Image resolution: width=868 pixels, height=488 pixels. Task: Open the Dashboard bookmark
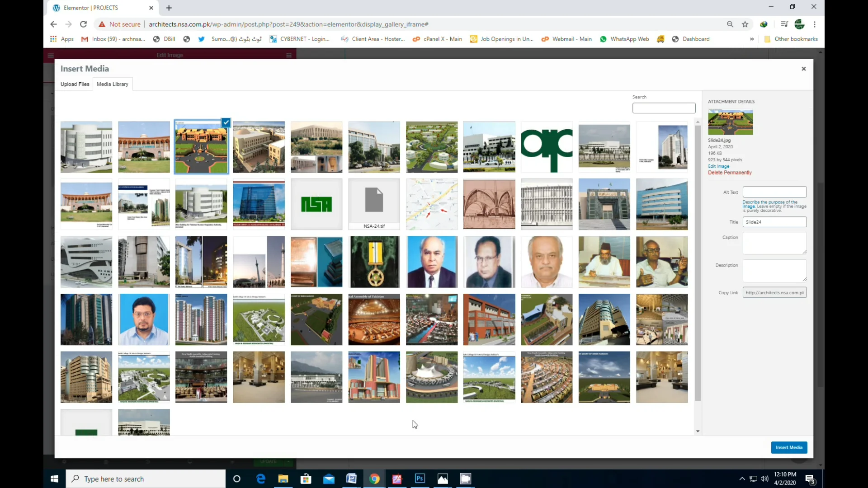691,39
